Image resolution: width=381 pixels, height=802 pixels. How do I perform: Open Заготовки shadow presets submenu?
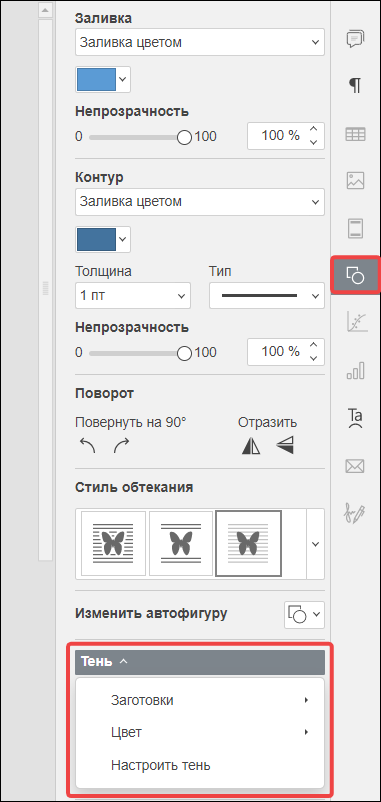(x=200, y=700)
